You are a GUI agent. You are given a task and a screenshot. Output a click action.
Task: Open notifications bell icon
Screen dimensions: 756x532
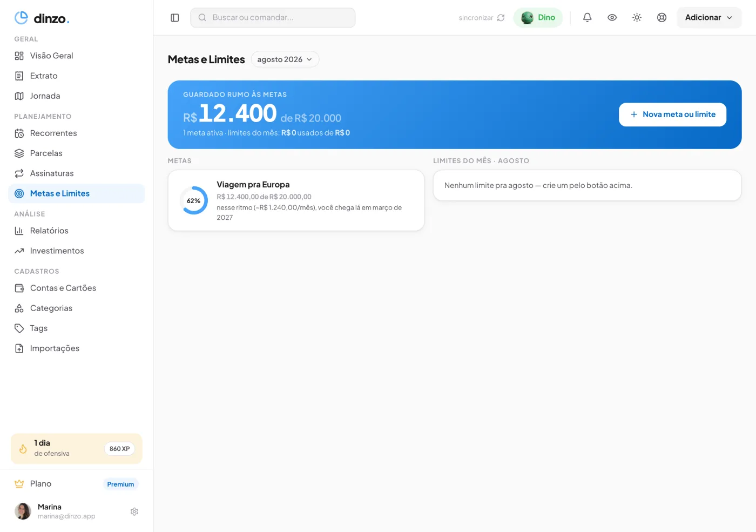(x=588, y=17)
